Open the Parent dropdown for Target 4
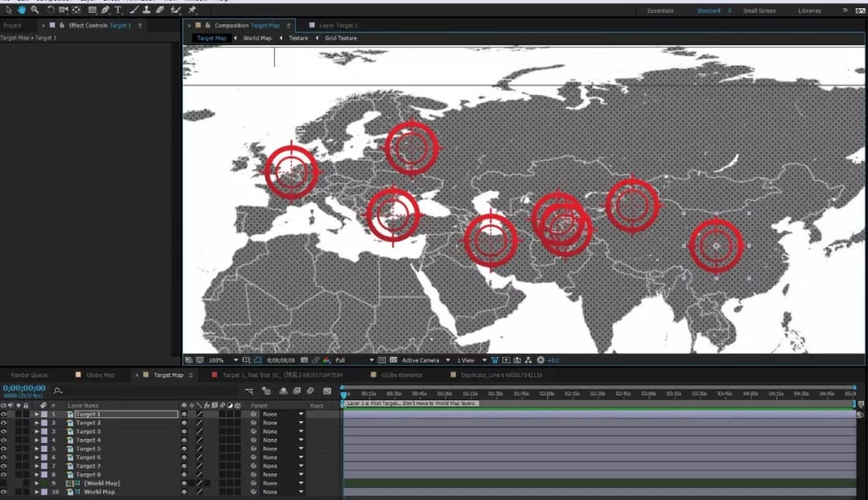Screen dimensions: 868x500 [x=282, y=441]
